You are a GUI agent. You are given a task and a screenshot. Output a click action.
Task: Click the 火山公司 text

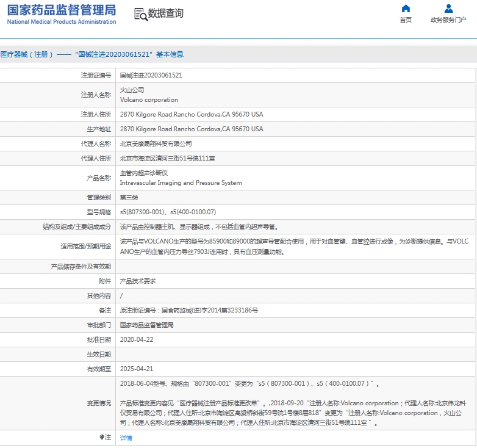132,90
